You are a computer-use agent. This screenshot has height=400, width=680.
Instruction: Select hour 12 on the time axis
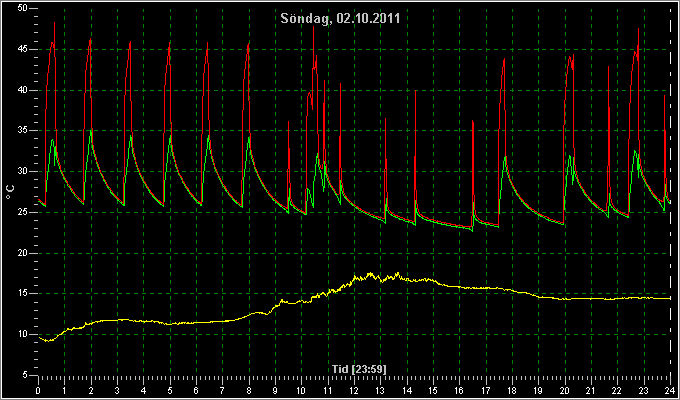click(354, 390)
